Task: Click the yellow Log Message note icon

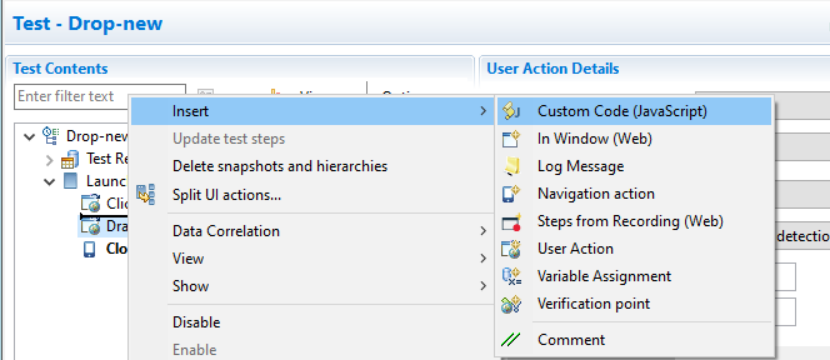Action: [512, 166]
